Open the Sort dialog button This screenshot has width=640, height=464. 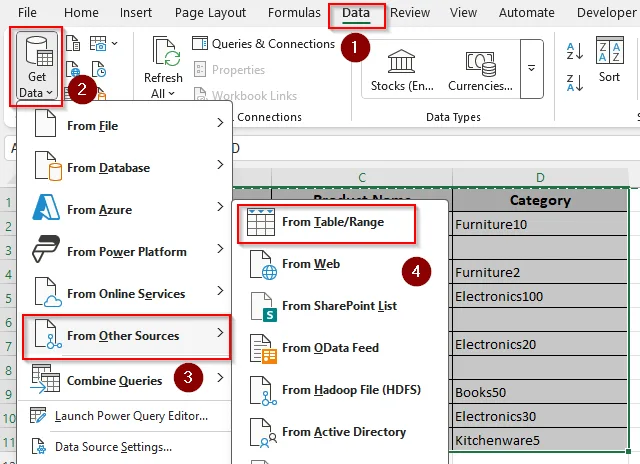point(609,60)
